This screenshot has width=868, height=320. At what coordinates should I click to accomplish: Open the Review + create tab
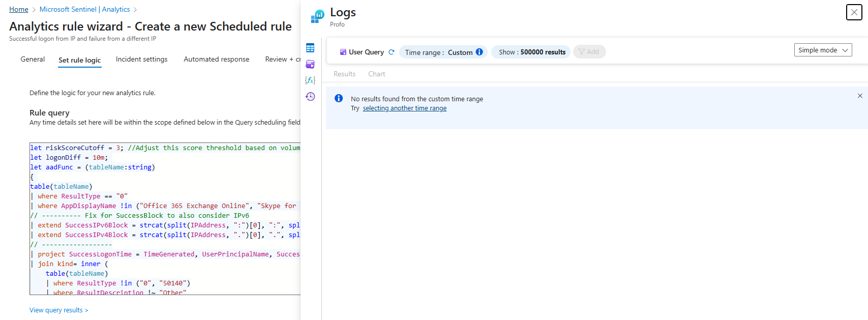(283, 60)
